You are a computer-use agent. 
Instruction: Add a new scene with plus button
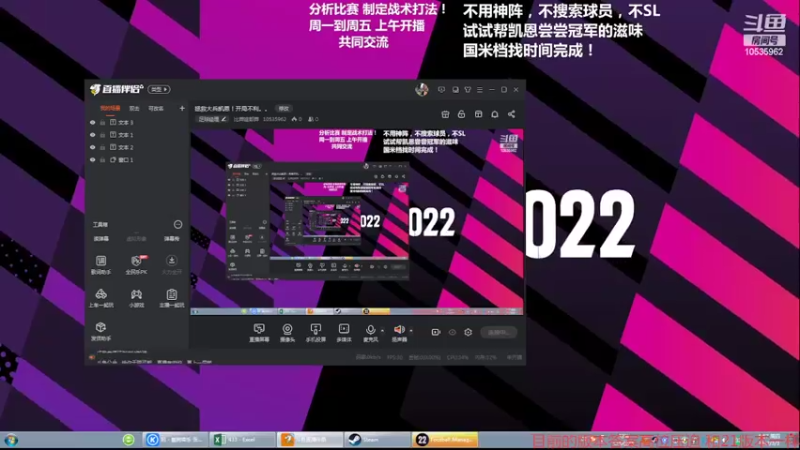(182, 108)
